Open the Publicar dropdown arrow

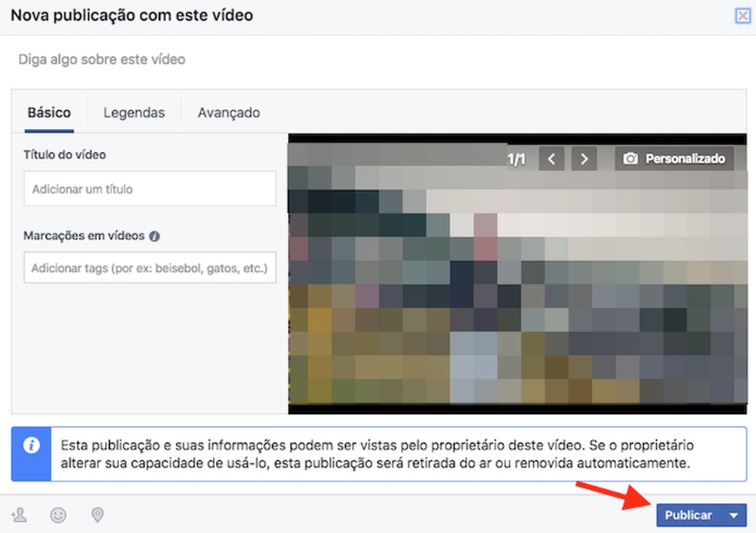tap(733, 515)
